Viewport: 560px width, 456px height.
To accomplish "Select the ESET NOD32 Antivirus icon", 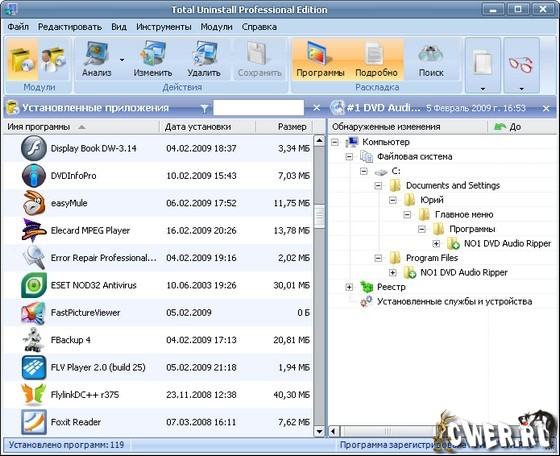I will pos(34,285).
